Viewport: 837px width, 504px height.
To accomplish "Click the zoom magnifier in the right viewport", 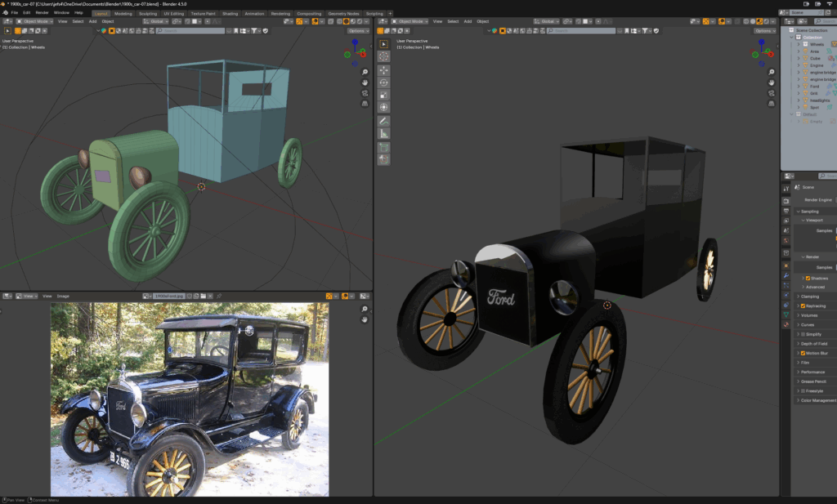I will click(772, 72).
